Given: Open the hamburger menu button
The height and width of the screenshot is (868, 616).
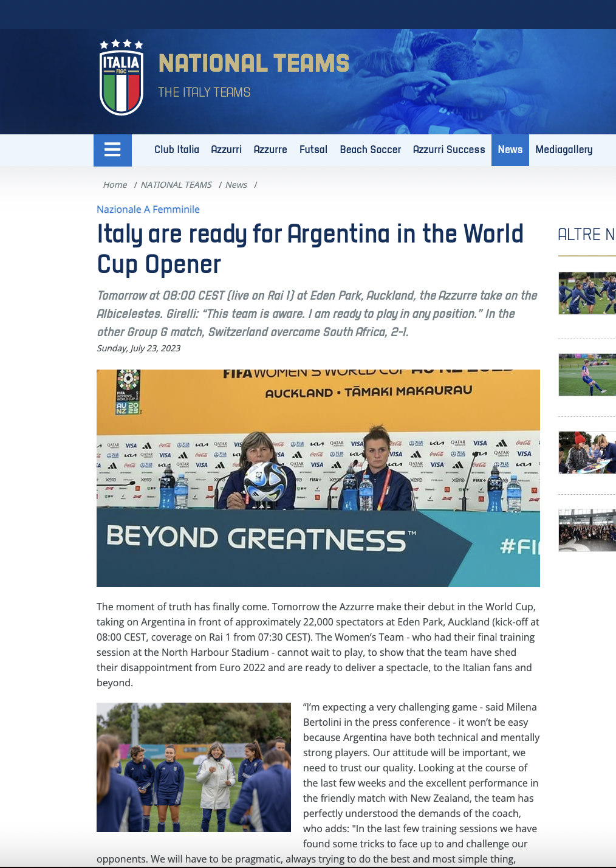Looking at the screenshot, I should point(112,150).
